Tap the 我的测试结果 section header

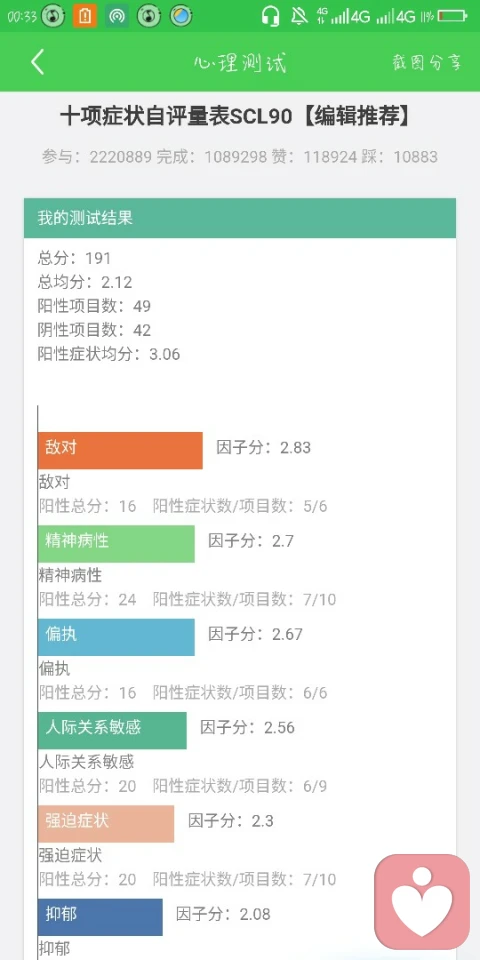(x=240, y=218)
